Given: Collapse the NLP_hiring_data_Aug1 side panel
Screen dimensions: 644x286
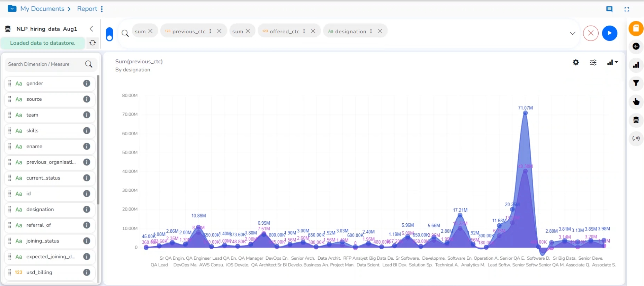Looking at the screenshot, I should 91,29.
